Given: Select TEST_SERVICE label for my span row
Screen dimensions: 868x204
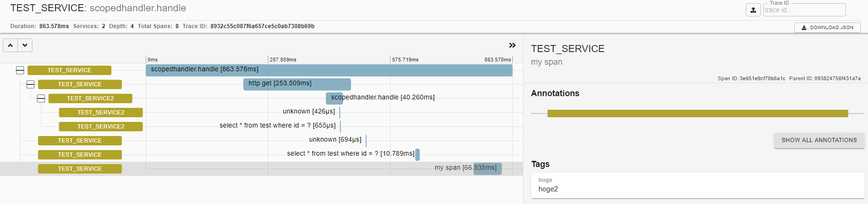Looking at the screenshot, I should click(x=80, y=169).
